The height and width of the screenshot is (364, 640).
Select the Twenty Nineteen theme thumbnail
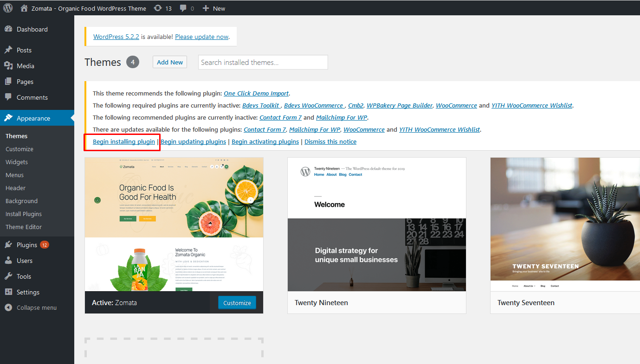pos(376,224)
